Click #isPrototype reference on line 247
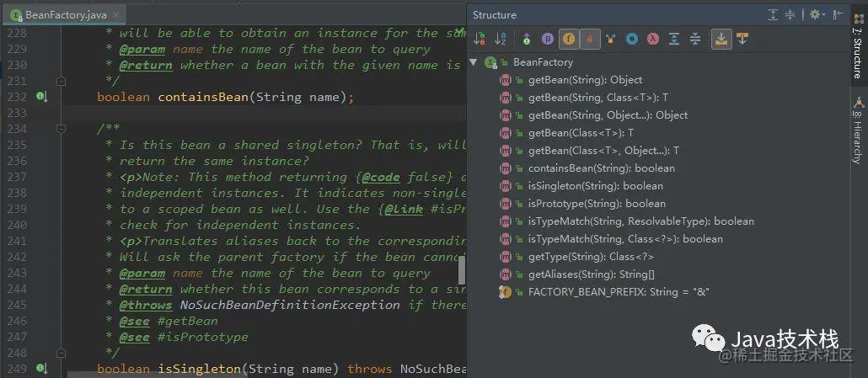The image size is (868, 378). point(203,337)
